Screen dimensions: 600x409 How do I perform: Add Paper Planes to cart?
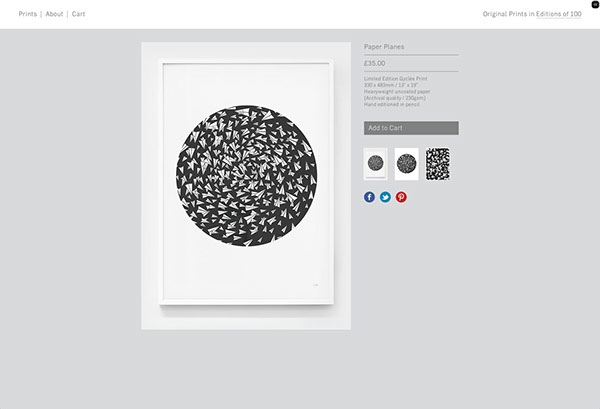tap(411, 128)
